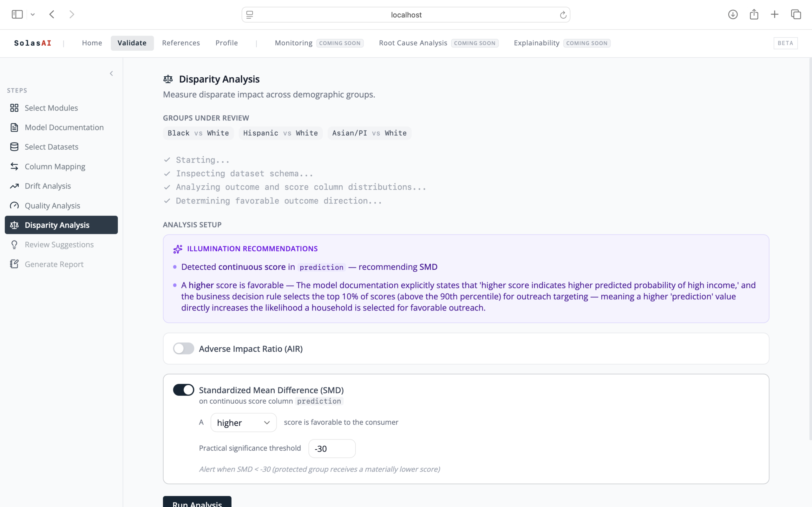The width and height of the screenshot is (812, 507).
Task: Click the Run Analysis button
Action: [x=197, y=502]
